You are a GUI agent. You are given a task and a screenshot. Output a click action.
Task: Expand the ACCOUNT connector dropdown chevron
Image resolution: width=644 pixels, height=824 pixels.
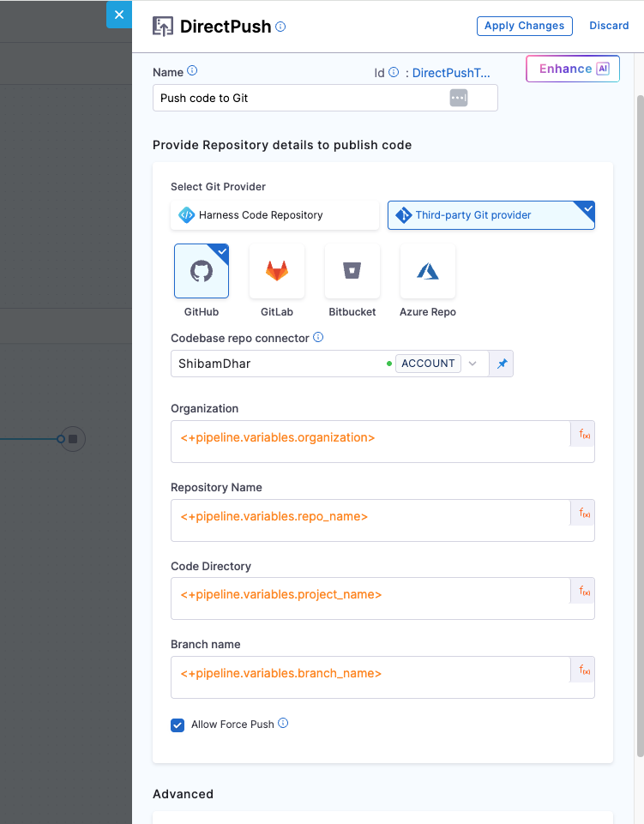click(x=472, y=364)
